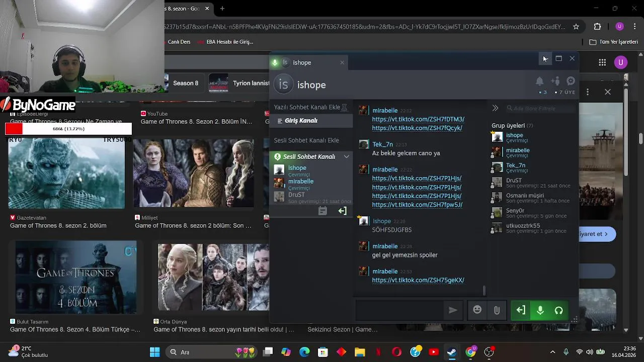Click the add text channel icon
Image resolution: width=644 pixels, height=362 pixels.
pyautogui.click(x=345, y=107)
